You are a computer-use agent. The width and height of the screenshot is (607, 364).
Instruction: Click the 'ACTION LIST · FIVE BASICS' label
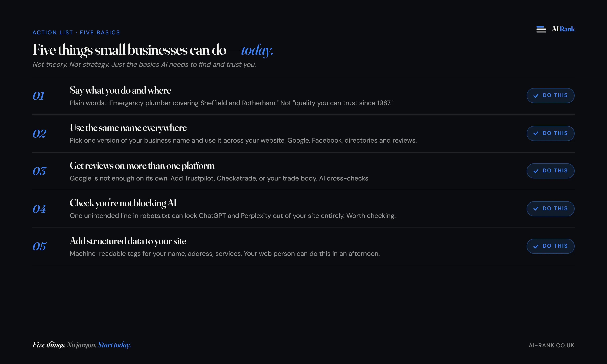76,32
